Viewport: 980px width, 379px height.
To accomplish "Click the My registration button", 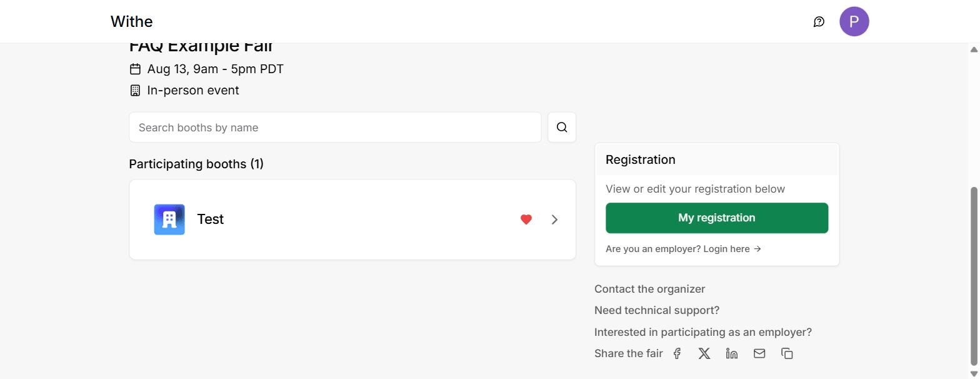I will click(717, 218).
